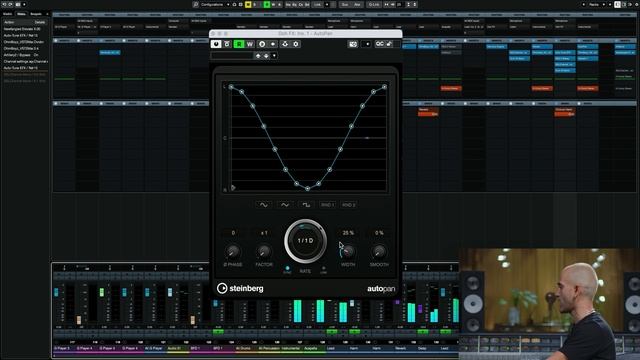Click the Factor knob
Screen dimensions: 640x360
[264, 252]
